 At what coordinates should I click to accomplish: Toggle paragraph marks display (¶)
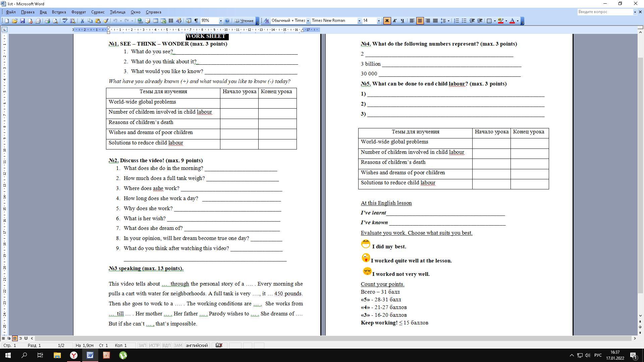[x=196, y=21]
